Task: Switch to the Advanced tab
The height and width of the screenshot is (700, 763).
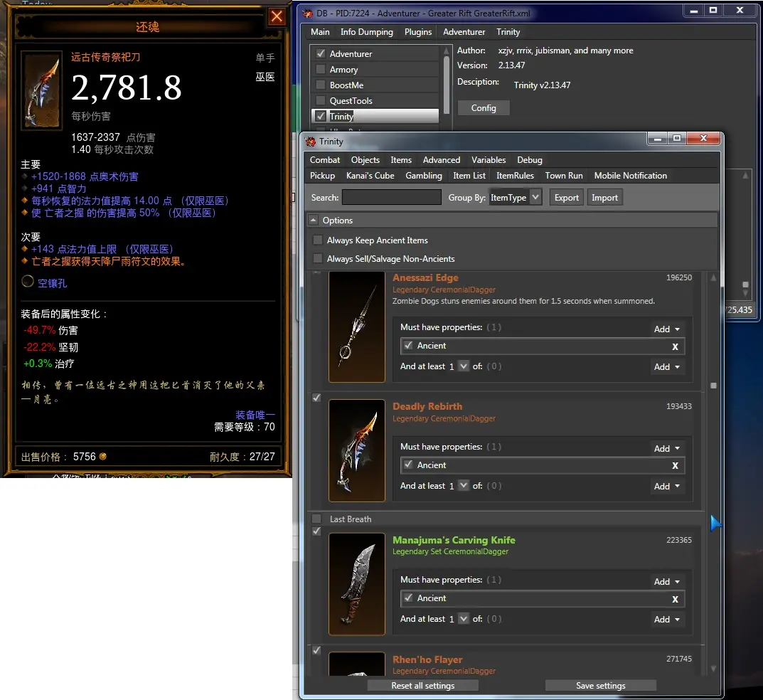Action: coord(442,159)
